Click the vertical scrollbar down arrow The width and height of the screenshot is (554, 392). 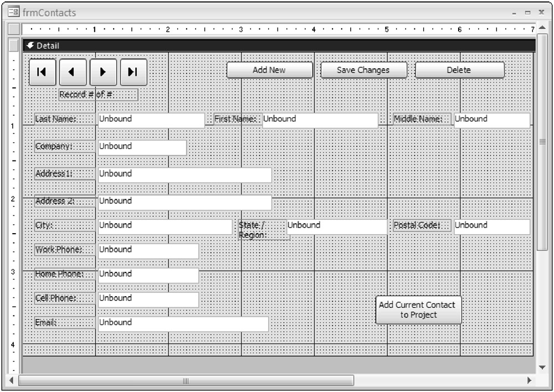[542, 367]
